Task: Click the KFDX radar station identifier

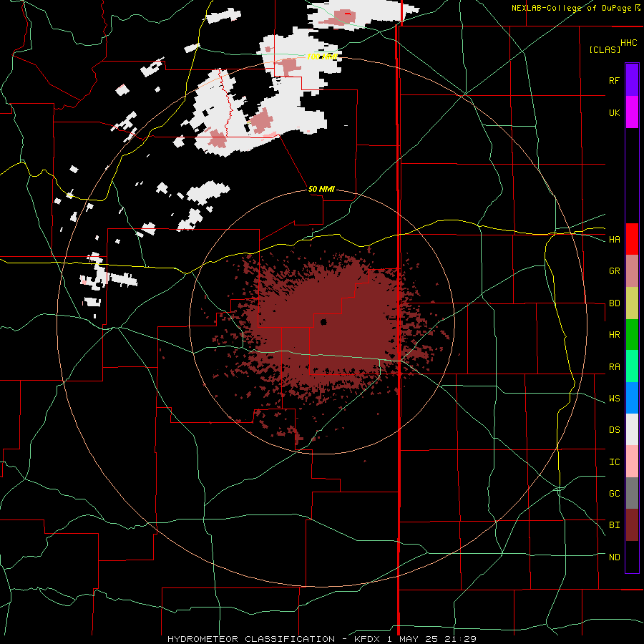Action: tap(369, 639)
